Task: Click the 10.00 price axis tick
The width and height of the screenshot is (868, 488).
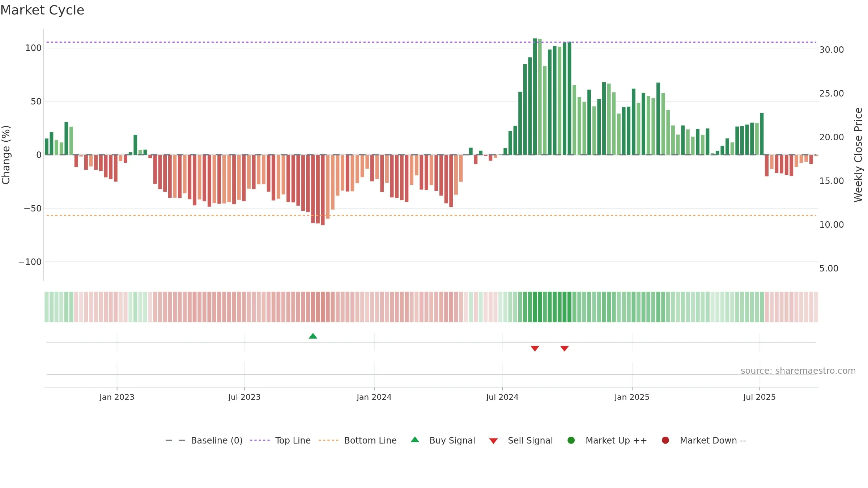Action: pos(831,225)
